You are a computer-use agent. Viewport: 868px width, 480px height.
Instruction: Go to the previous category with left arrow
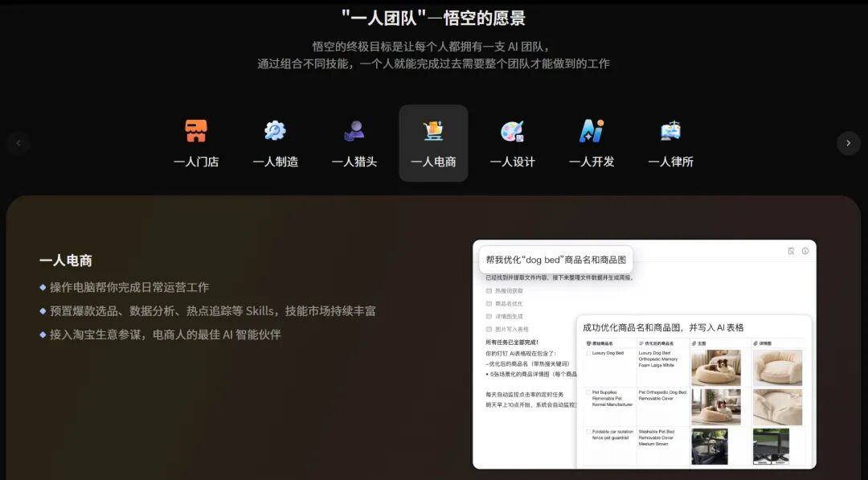18,143
